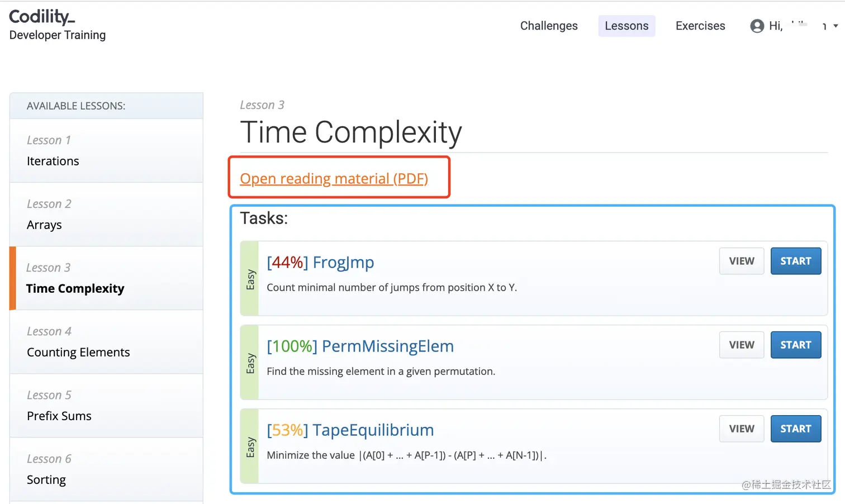Open Lesson 1 Iterations

tap(106, 150)
